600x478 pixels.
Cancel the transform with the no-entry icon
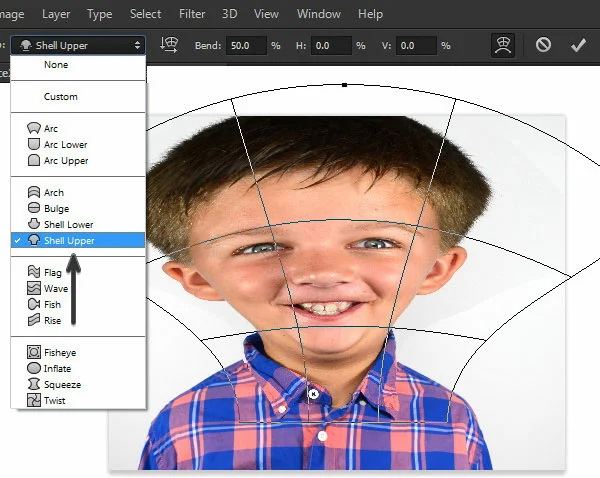pos(543,45)
